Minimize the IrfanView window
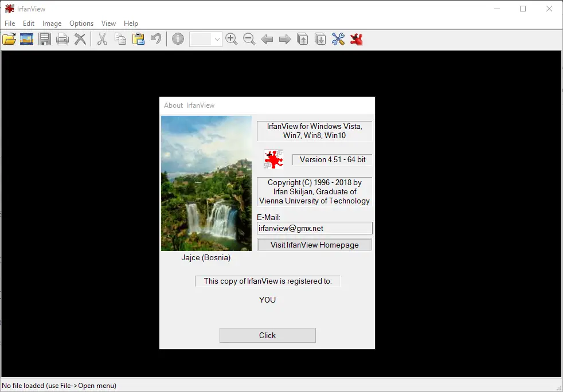Image resolution: width=563 pixels, height=392 pixels. pyautogui.click(x=497, y=9)
